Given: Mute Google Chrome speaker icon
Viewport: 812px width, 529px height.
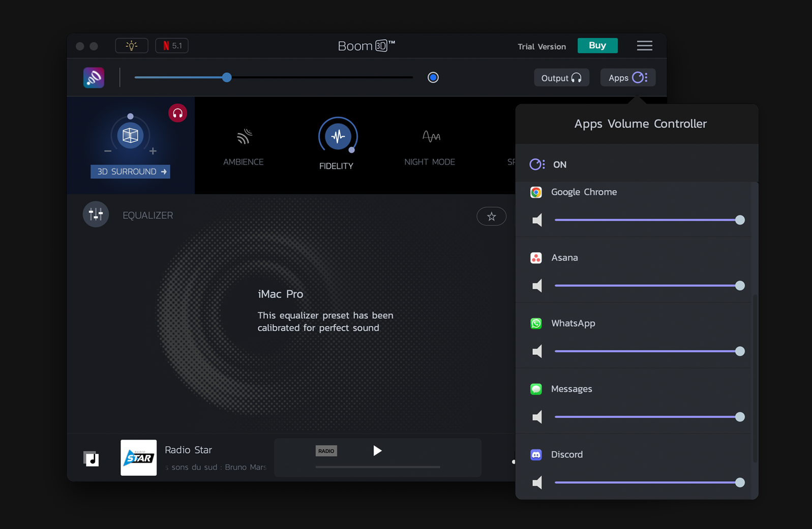Looking at the screenshot, I should (537, 220).
